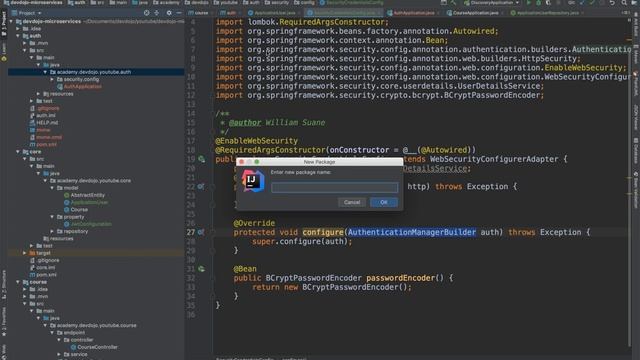The height and width of the screenshot is (360, 640).
Task: Click the academy breadcrumb in navigation bar
Action: pos(166,2)
